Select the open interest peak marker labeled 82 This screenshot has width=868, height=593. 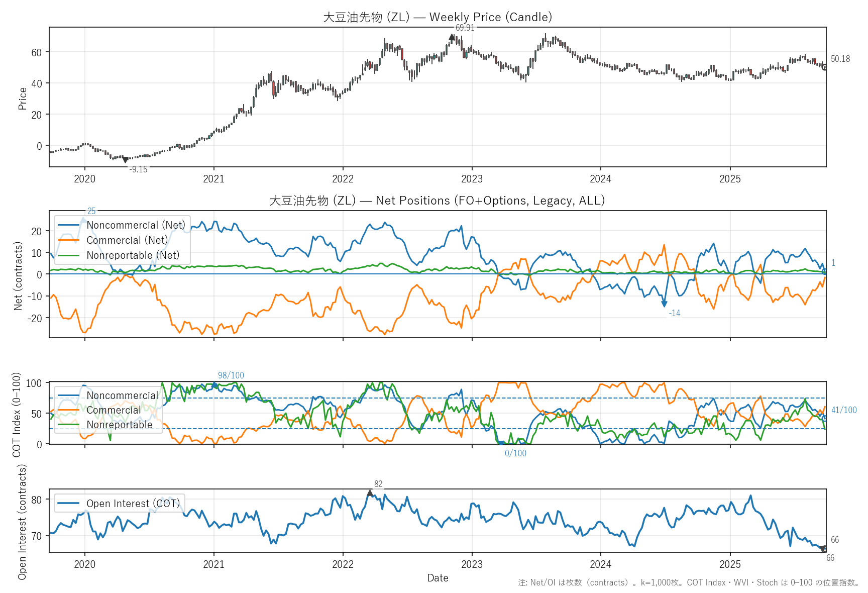pos(370,493)
